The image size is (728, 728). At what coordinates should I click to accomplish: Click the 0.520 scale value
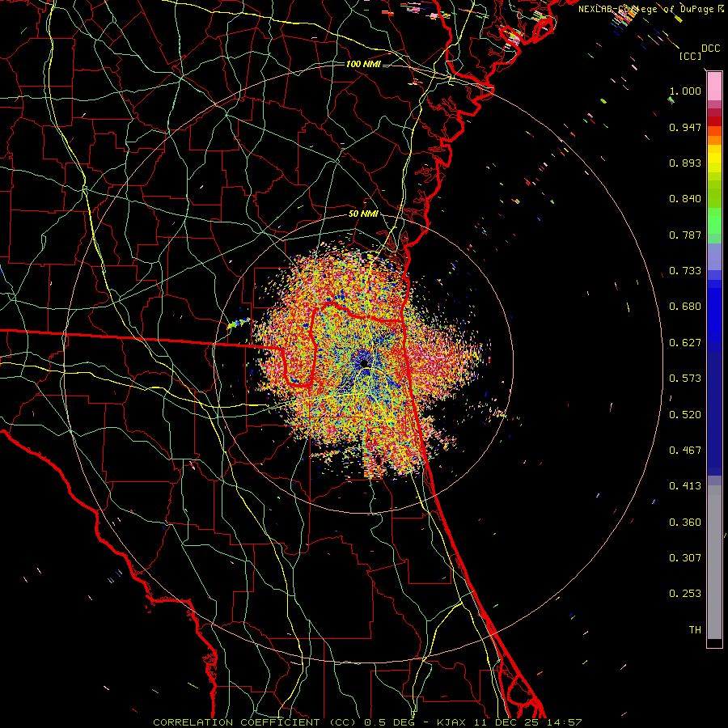coord(685,415)
